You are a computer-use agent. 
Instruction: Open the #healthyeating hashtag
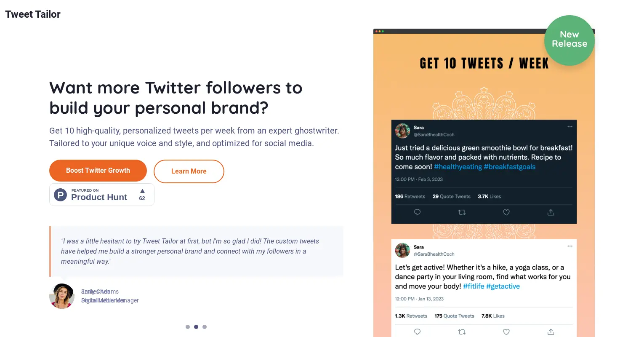pos(458,167)
